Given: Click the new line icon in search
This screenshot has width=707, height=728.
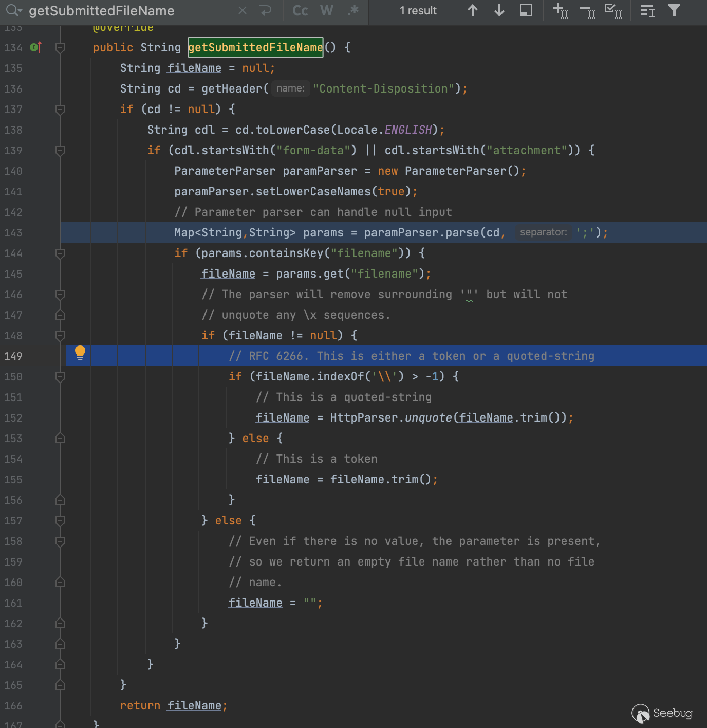Looking at the screenshot, I should coord(265,11).
